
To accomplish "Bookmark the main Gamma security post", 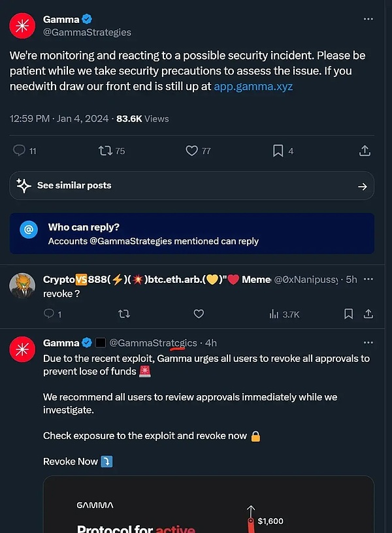I will point(278,151).
